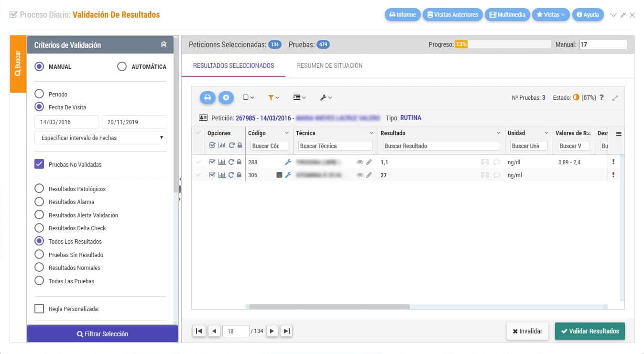Print the selected results with printer icon
This screenshot has height=354, width=644.
pyautogui.click(x=207, y=97)
